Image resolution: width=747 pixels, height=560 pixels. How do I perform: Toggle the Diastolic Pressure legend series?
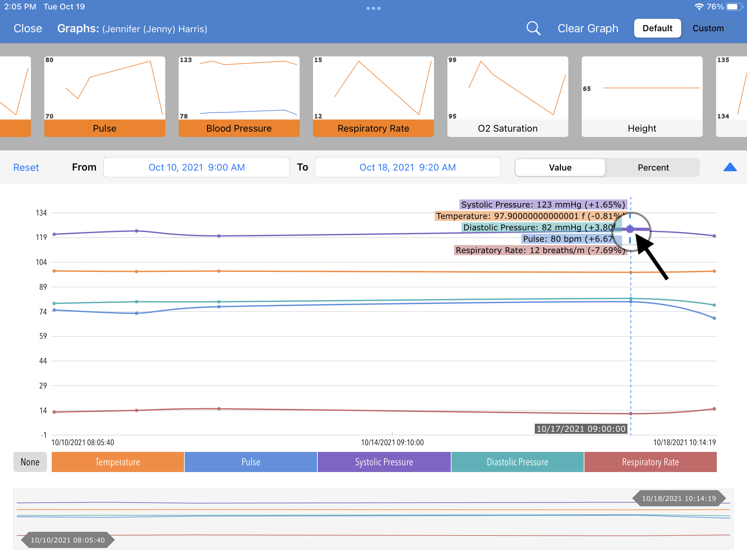tap(517, 462)
